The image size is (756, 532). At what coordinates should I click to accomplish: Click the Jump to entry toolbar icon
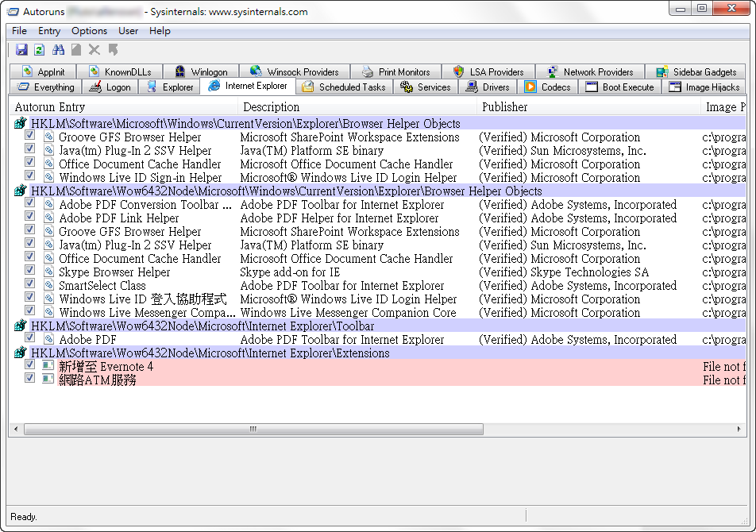click(x=114, y=50)
